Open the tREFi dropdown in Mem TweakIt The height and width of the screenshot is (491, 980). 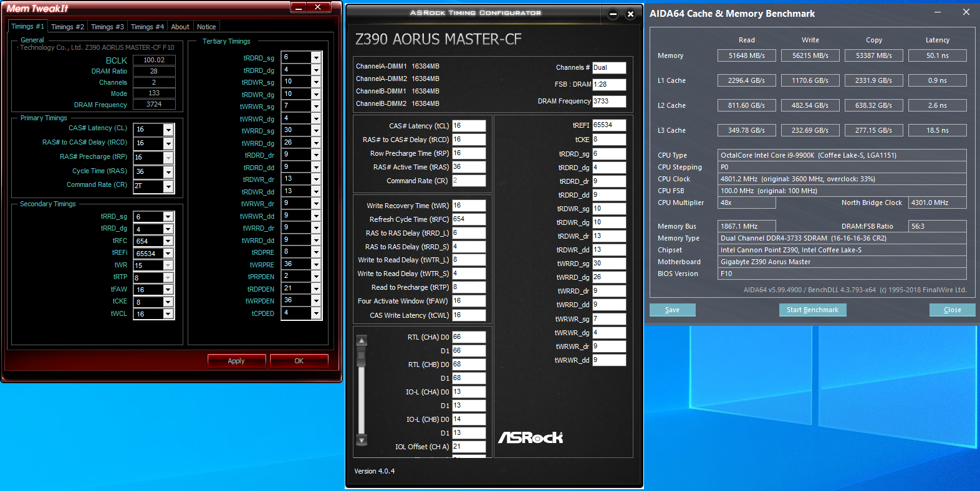(x=168, y=254)
